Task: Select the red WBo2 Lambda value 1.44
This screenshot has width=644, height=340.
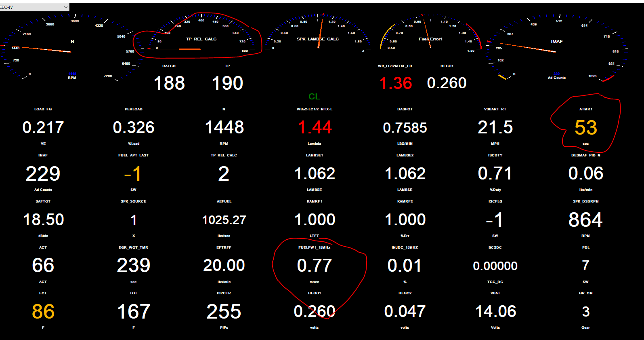Action: point(315,127)
